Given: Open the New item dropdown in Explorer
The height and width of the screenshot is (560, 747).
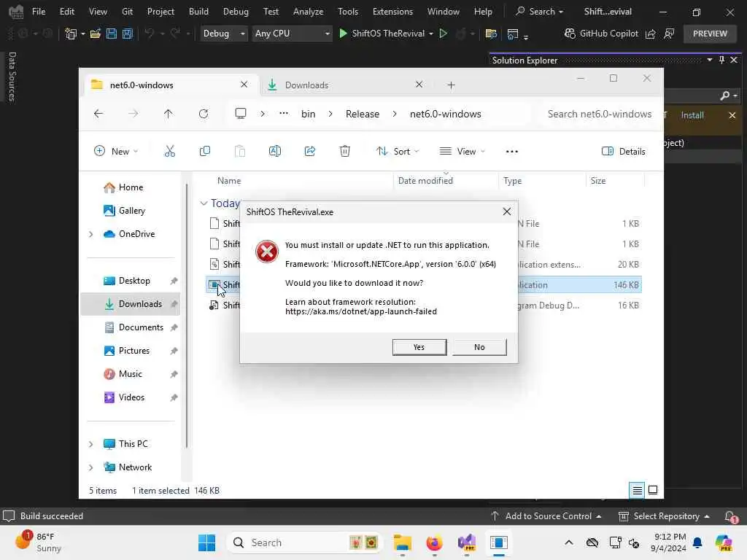Looking at the screenshot, I should point(116,152).
